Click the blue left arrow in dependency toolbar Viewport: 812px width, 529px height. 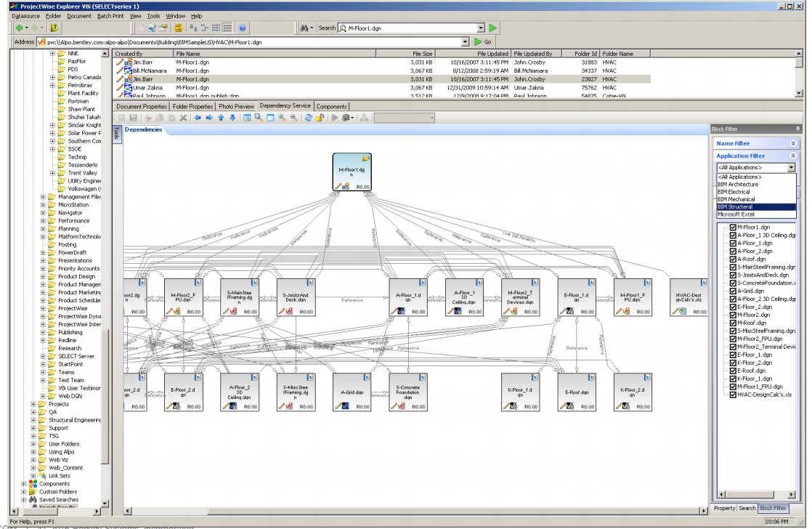[198, 118]
